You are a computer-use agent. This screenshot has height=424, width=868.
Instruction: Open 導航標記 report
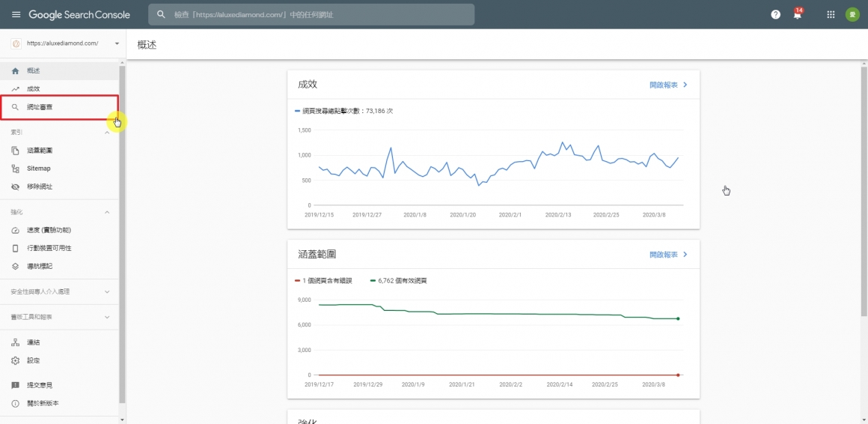pyautogui.click(x=59, y=266)
